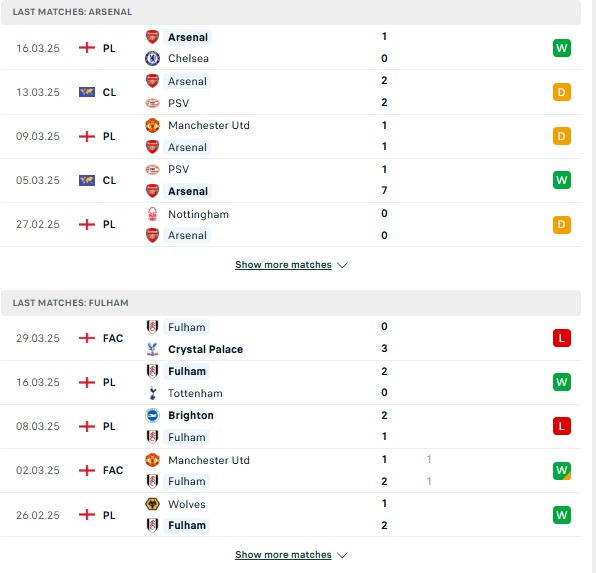
Task: Click the Brighton club crest
Action: tap(152, 415)
